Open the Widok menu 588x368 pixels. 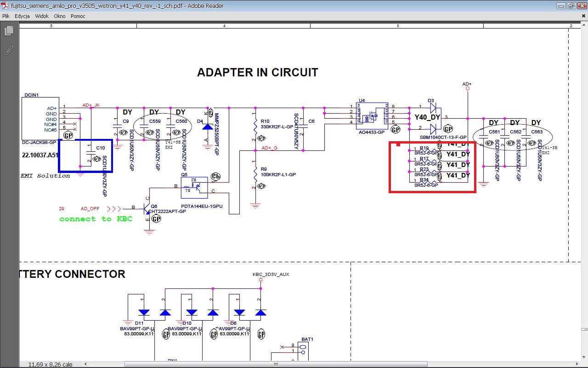click(42, 16)
